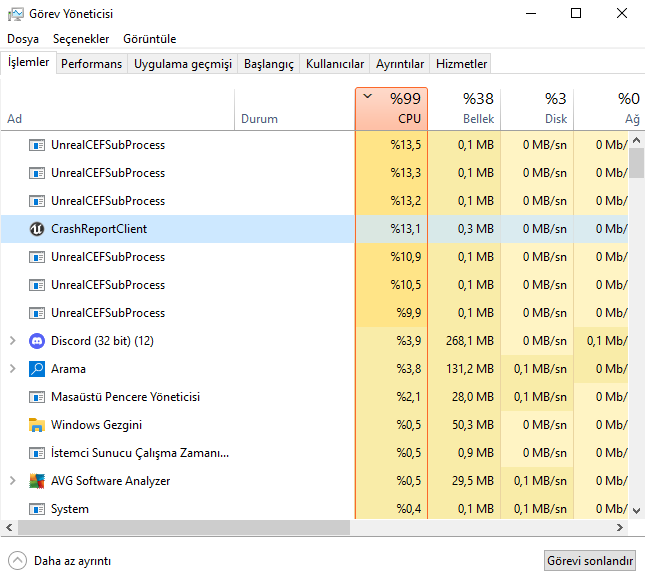Screen dimensions: 645x585
Task: Click the Windows Gezgini folder icon
Action: tap(37, 425)
